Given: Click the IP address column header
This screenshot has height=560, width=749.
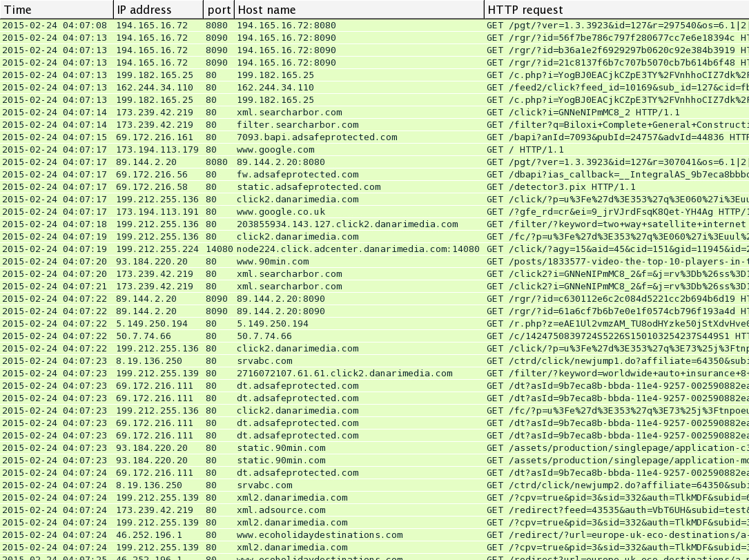Looking at the screenshot, I should 158,10.
